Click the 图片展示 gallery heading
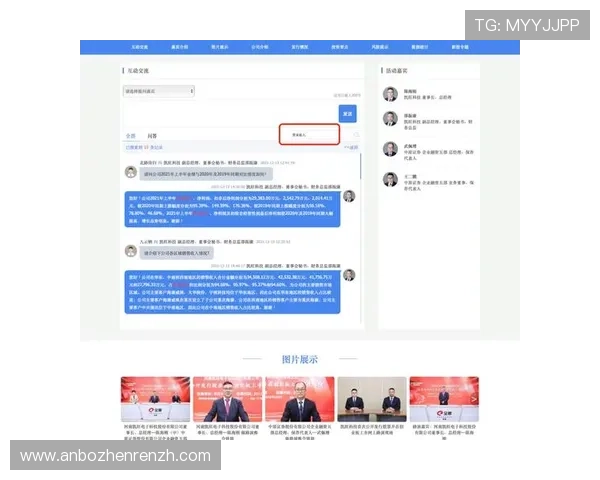Image resolution: width=600 pixels, height=480 pixels. pyautogui.click(x=300, y=359)
